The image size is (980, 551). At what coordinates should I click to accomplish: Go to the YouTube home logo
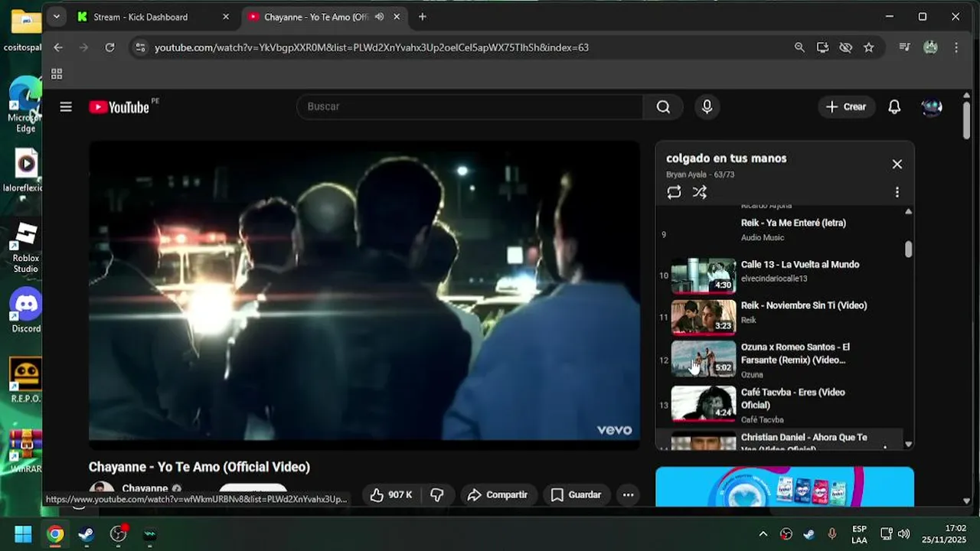click(x=119, y=107)
